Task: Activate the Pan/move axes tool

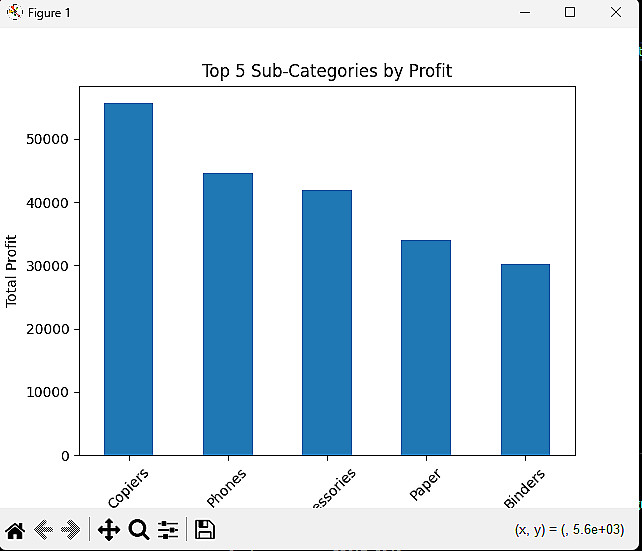Action: click(x=109, y=530)
